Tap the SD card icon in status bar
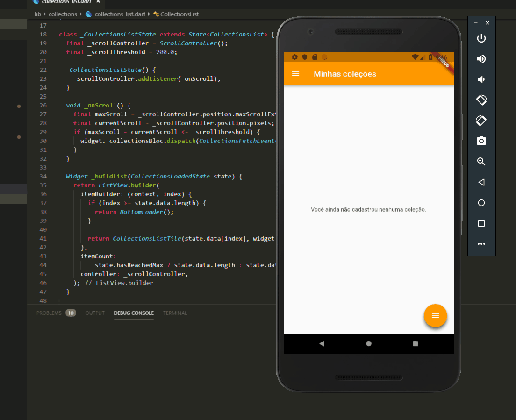The height and width of the screenshot is (420, 516). coord(314,57)
